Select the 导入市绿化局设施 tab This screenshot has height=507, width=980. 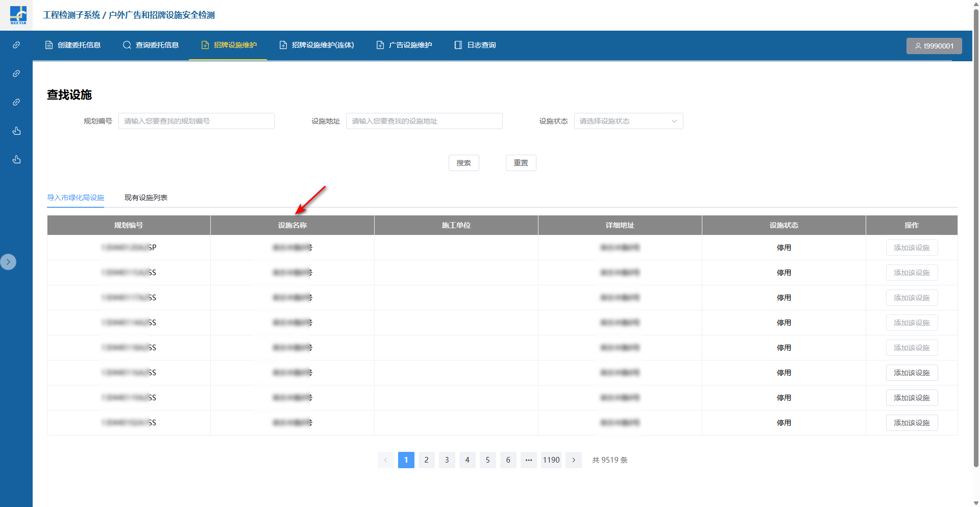click(76, 198)
